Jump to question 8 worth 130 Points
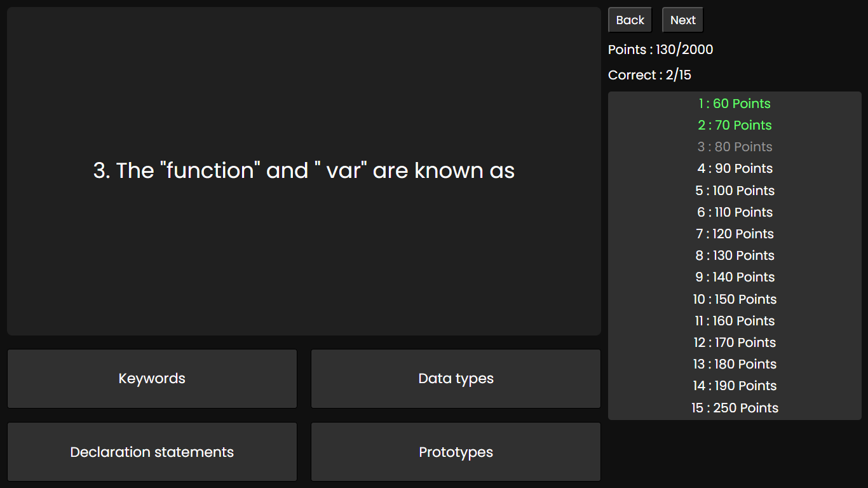868x488 pixels. pyautogui.click(x=735, y=255)
